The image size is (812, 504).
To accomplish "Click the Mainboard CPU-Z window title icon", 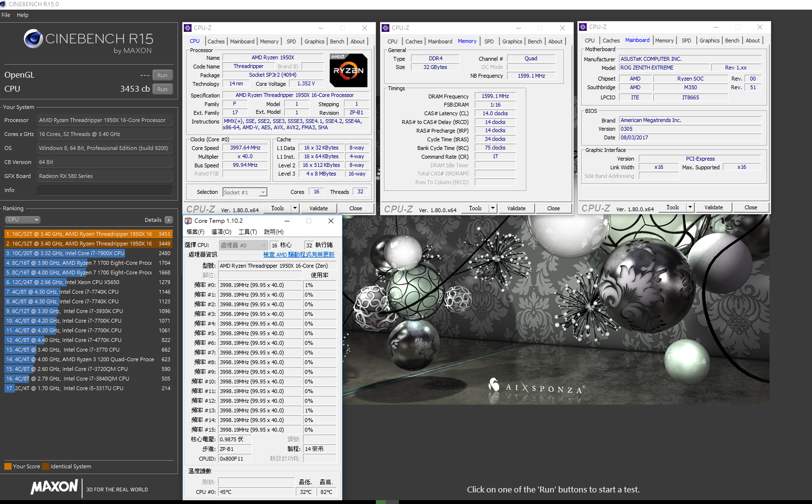I will pyautogui.click(x=583, y=27).
